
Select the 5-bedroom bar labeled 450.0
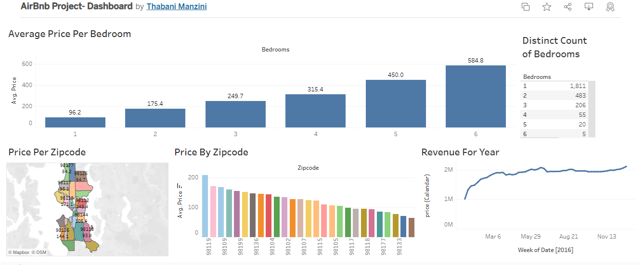pyautogui.click(x=396, y=103)
